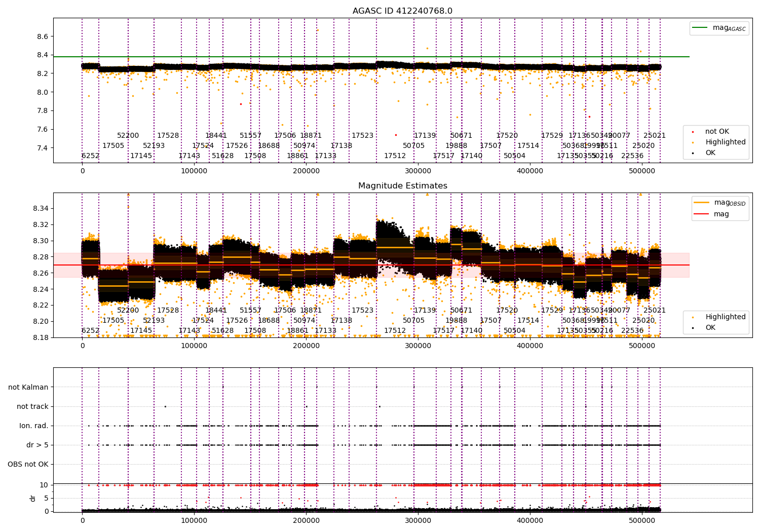Click the '200000' x-tick under the bottom panel
This screenshot has width=760, height=532.
click(306, 519)
